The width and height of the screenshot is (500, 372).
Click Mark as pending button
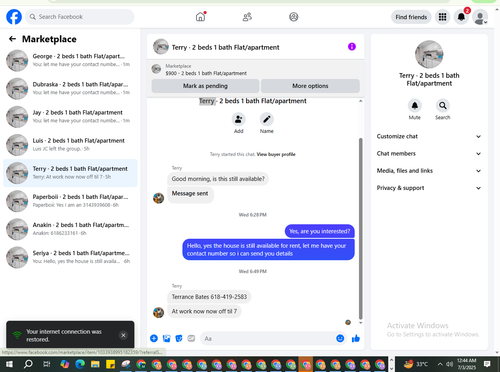(x=205, y=86)
